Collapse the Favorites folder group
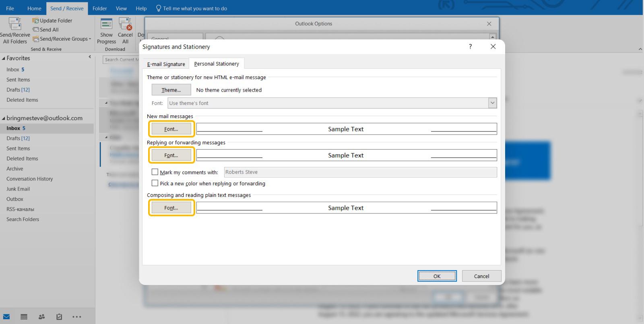 (4, 58)
